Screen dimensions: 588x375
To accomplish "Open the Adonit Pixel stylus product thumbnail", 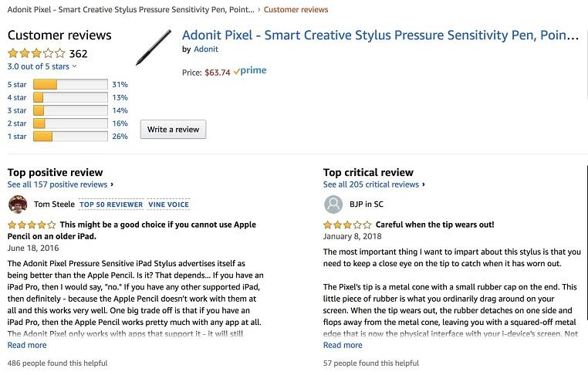I will [x=154, y=47].
